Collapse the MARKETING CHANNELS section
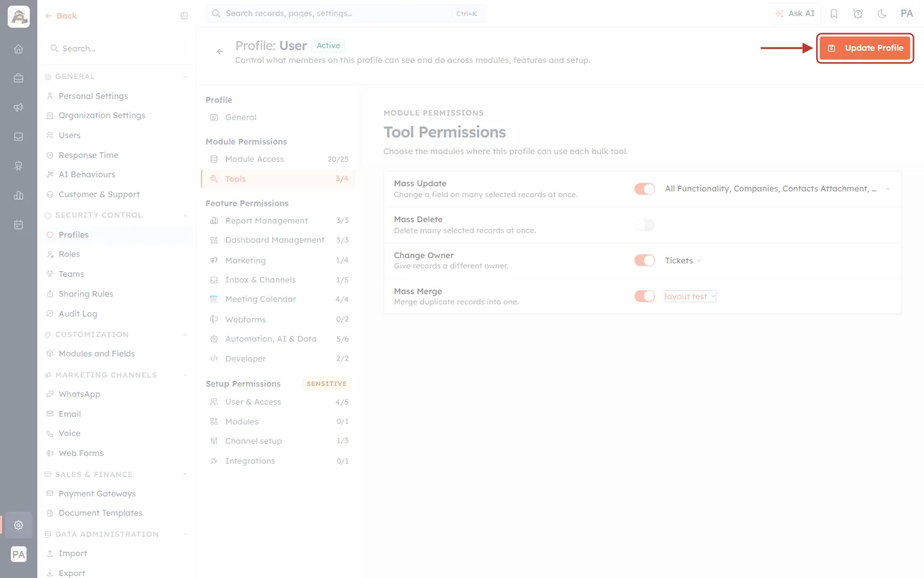 185,376
